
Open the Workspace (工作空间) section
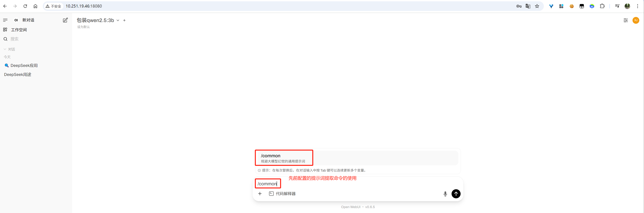19,30
